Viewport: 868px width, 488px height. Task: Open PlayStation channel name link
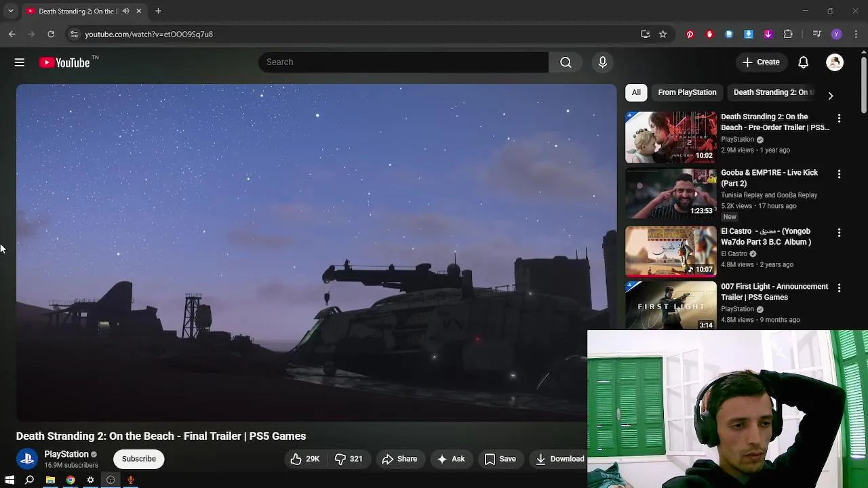tap(66, 454)
